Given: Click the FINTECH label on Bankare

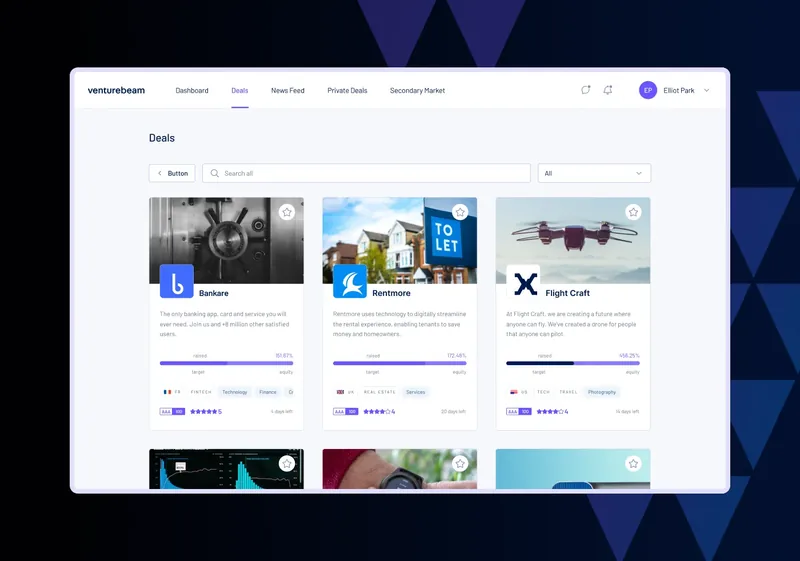Looking at the screenshot, I should tap(201, 392).
